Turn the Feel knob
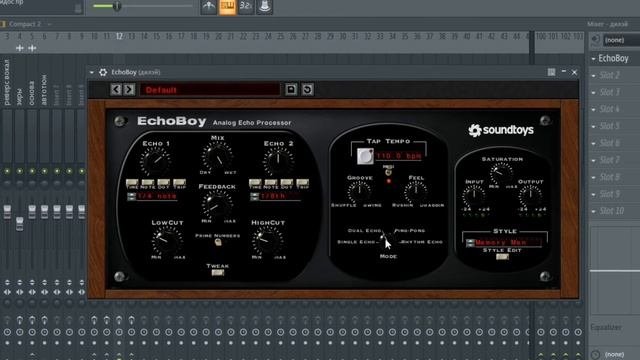640x360 pixels. 416,191
